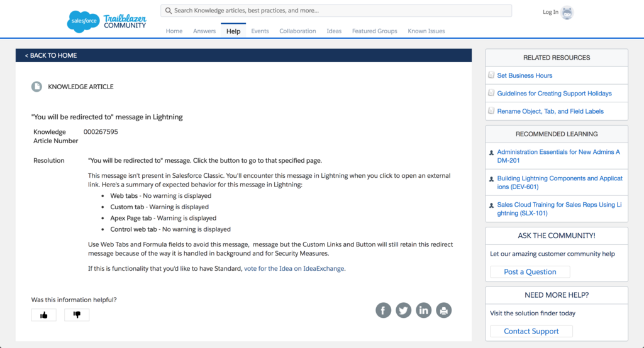Screen dimensions: 644x348
Task: Click the 'Control web tab' bullet
Action: point(170,229)
